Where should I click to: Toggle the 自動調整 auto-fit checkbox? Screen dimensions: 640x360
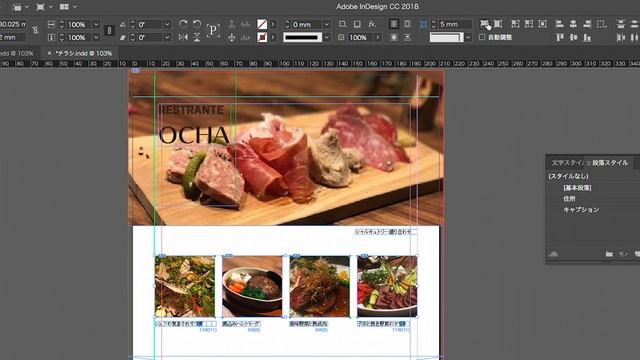pos(482,37)
